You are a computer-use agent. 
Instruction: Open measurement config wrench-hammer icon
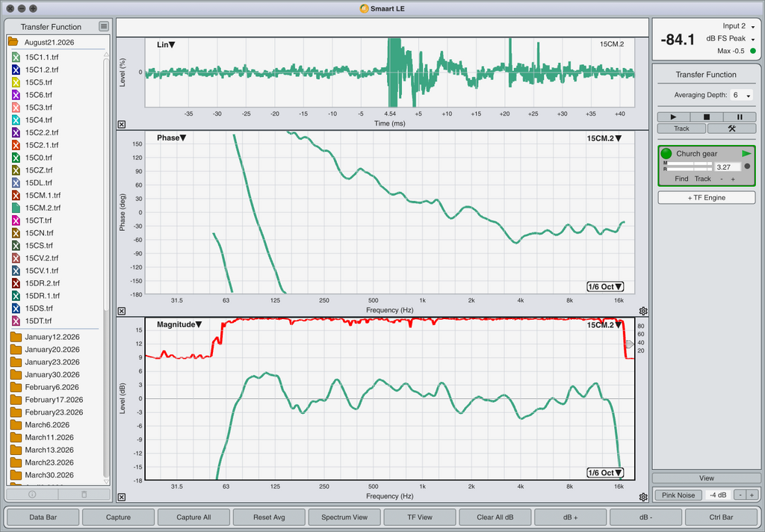pos(731,129)
